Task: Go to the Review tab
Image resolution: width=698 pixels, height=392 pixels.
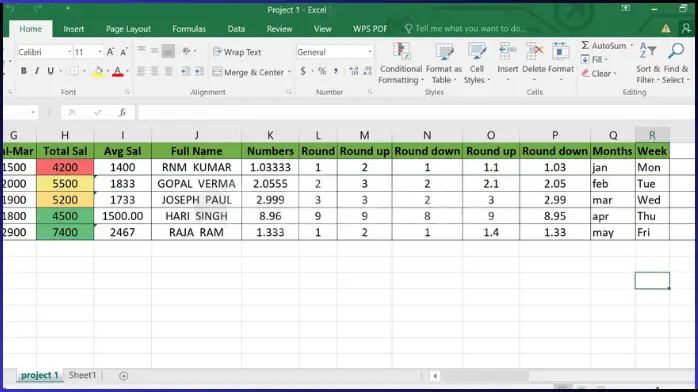Action: pos(279,29)
